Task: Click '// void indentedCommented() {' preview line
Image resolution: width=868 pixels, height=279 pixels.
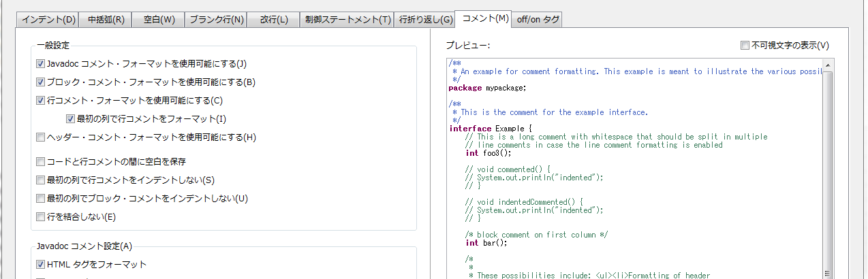Action: click(524, 202)
